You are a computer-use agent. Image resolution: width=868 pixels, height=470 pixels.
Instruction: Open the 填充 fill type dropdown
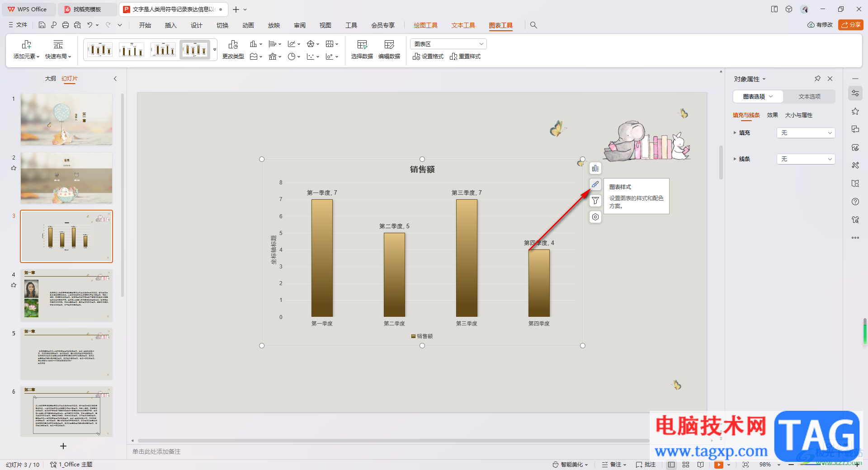(806, 133)
